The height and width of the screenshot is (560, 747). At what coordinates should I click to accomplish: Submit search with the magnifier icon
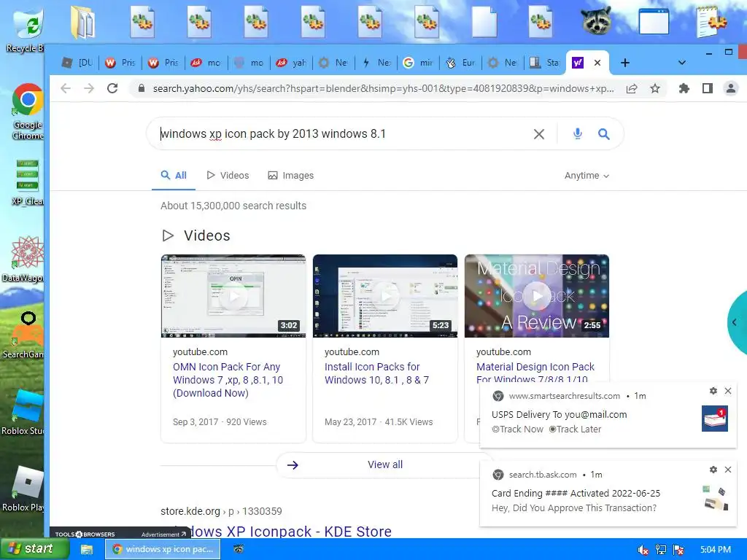(603, 134)
